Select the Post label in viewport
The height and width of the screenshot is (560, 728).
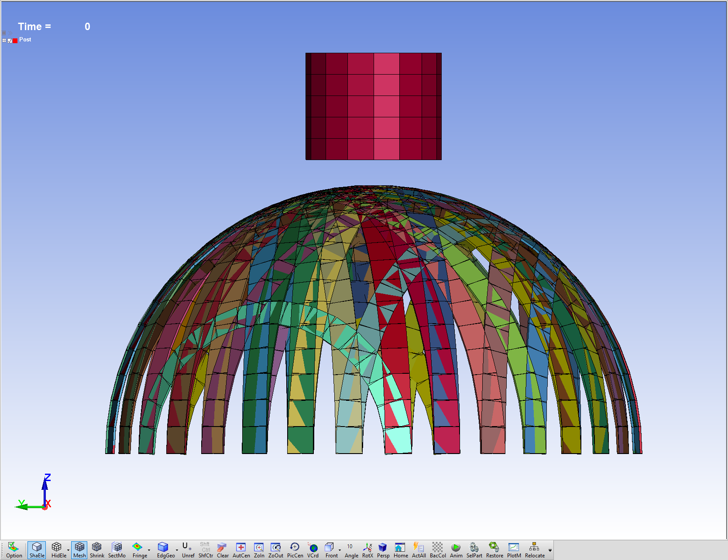click(25, 39)
